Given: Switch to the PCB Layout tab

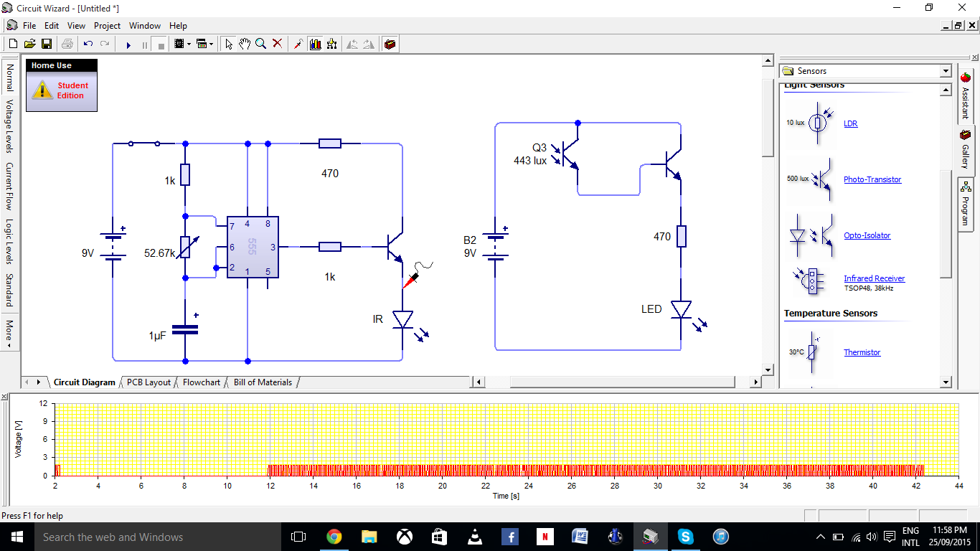Looking at the screenshot, I should pyautogui.click(x=149, y=382).
